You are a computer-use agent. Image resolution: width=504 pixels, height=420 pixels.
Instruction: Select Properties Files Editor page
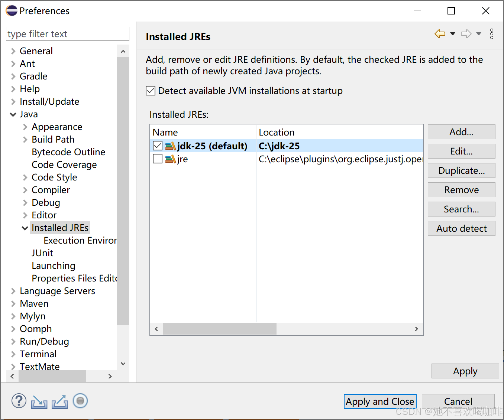(x=74, y=279)
